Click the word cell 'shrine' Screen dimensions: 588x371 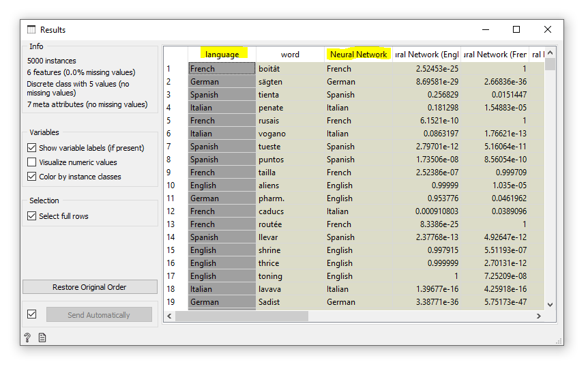tap(291, 250)
